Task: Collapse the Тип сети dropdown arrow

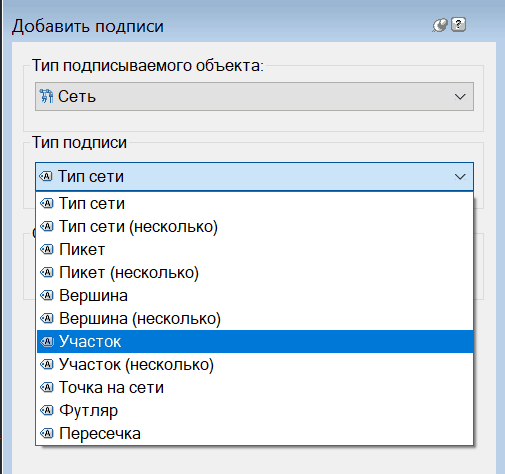Action: 460,177
